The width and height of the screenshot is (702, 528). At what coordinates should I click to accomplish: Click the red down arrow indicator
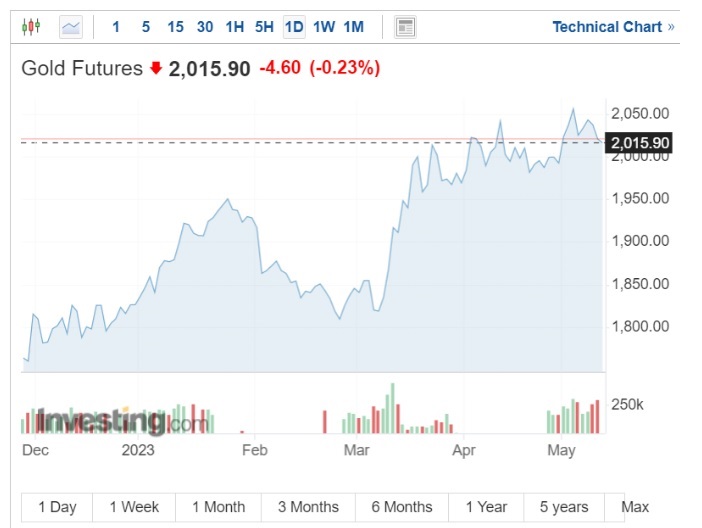click(156, 69)
